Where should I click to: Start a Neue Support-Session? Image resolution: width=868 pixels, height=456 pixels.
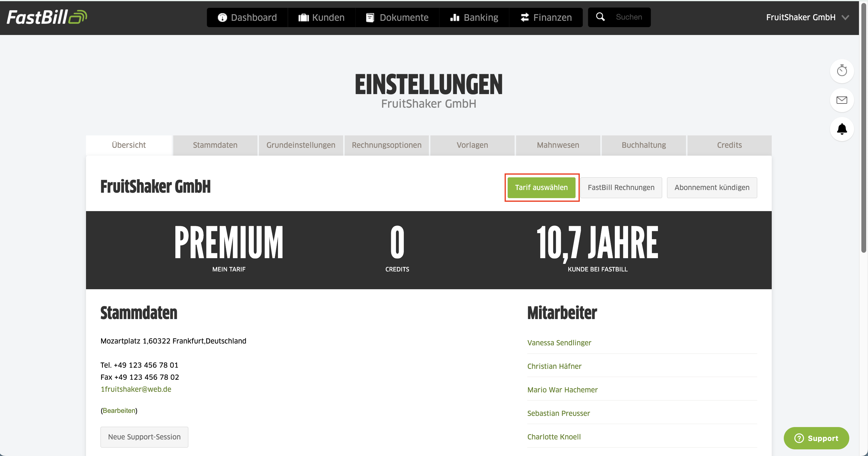[x=144, y=437]
